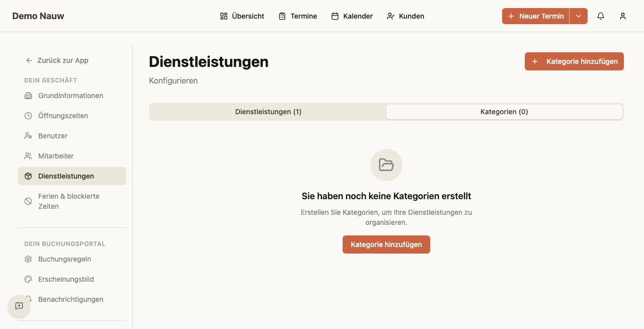Click the Kunden person-check icon

(x=391, y=16)
